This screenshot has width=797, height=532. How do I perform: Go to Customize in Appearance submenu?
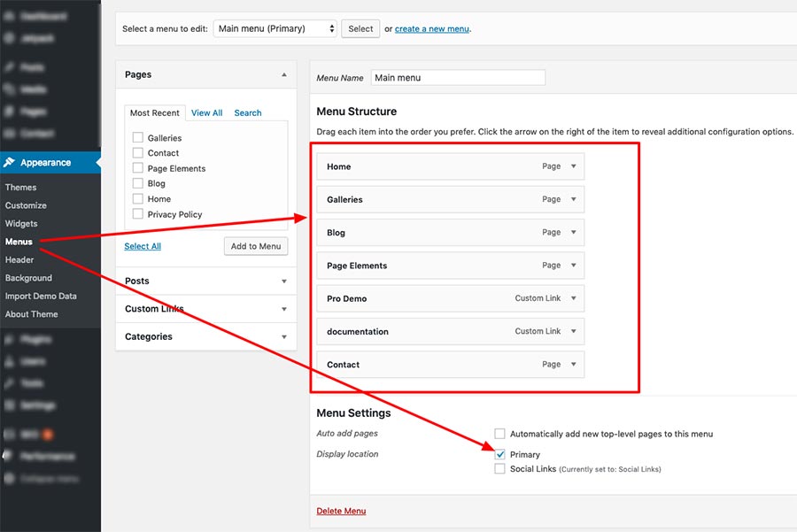coord(26,205)
